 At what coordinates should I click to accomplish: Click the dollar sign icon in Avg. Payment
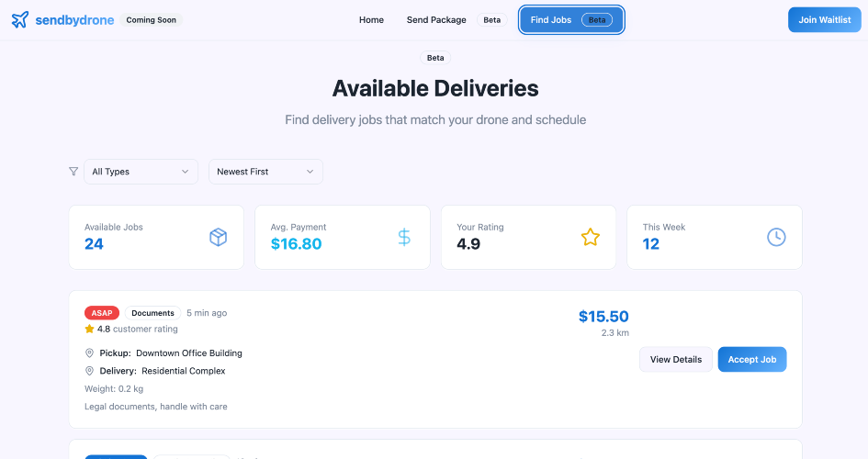(x=404, y=237)
